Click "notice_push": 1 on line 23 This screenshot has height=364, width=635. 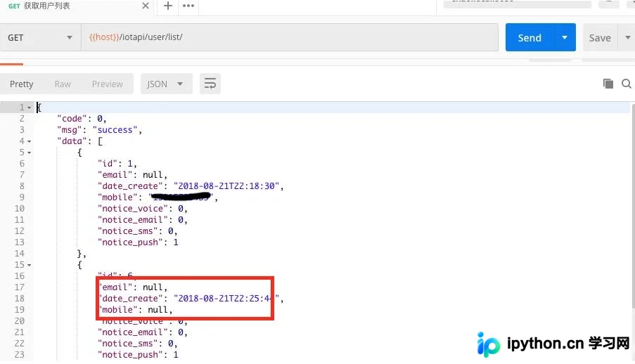[138, 355]
